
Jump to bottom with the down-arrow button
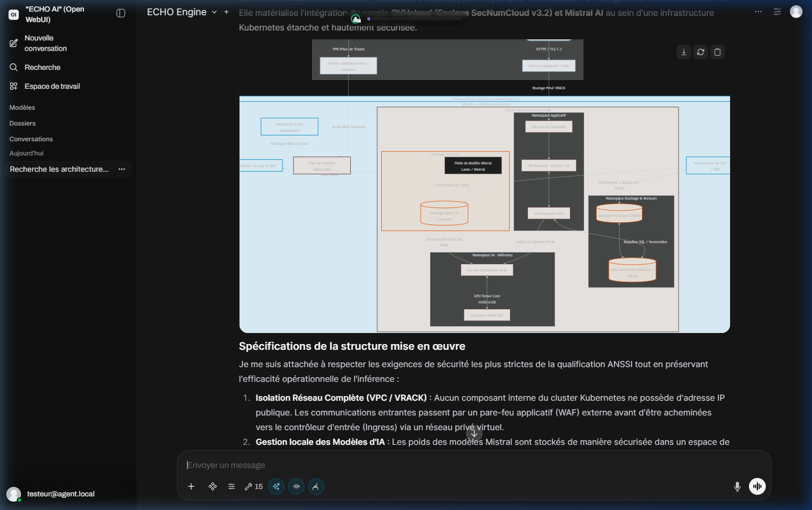tap(474, 433)
